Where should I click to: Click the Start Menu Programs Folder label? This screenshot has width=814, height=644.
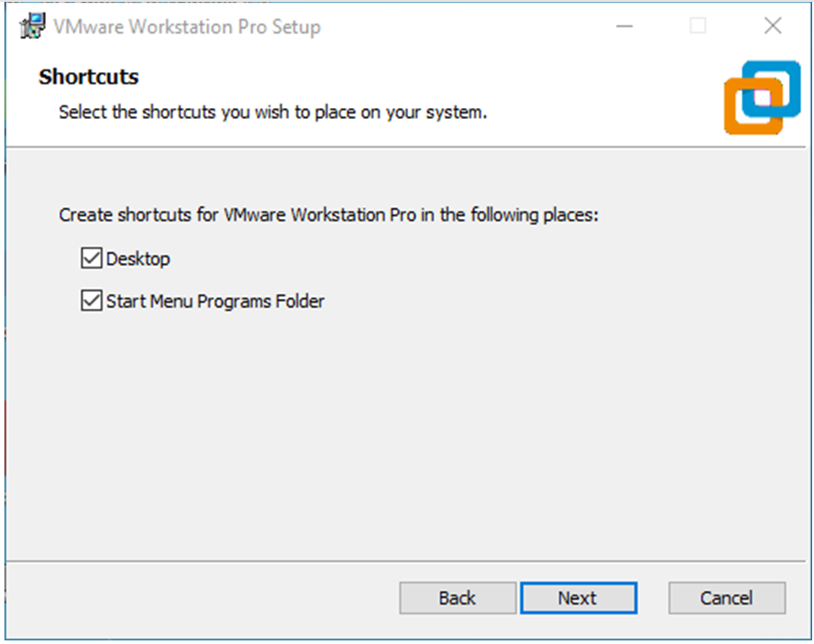point(215,301)
